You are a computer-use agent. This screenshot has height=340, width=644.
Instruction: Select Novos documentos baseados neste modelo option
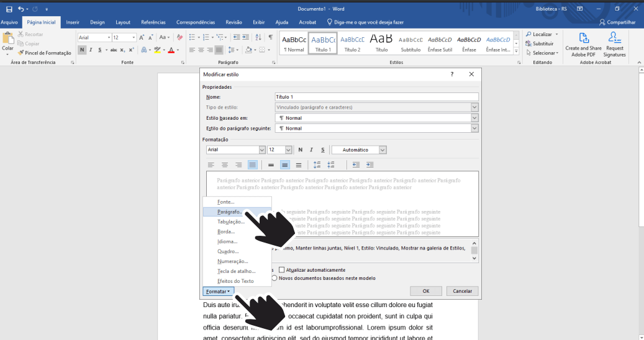[274, 278]
